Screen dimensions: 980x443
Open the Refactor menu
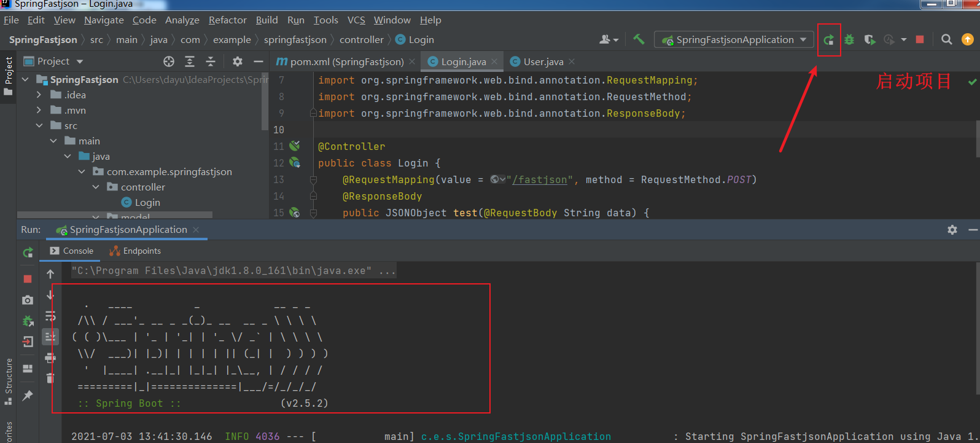point(227,20)
